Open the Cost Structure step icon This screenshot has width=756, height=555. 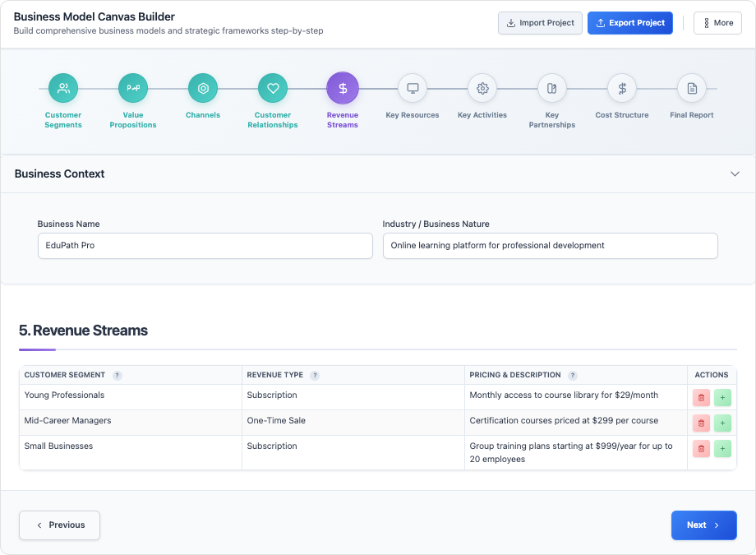click(622, 88)
